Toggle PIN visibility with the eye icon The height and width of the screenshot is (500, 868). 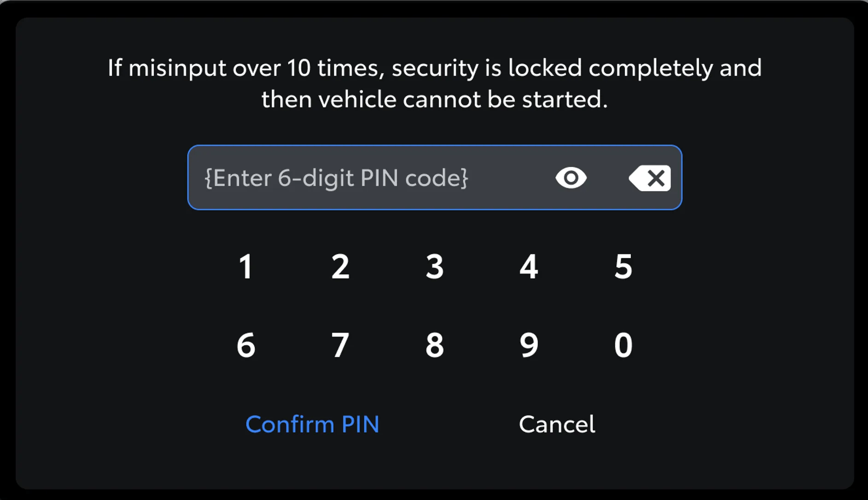[571, 178]
